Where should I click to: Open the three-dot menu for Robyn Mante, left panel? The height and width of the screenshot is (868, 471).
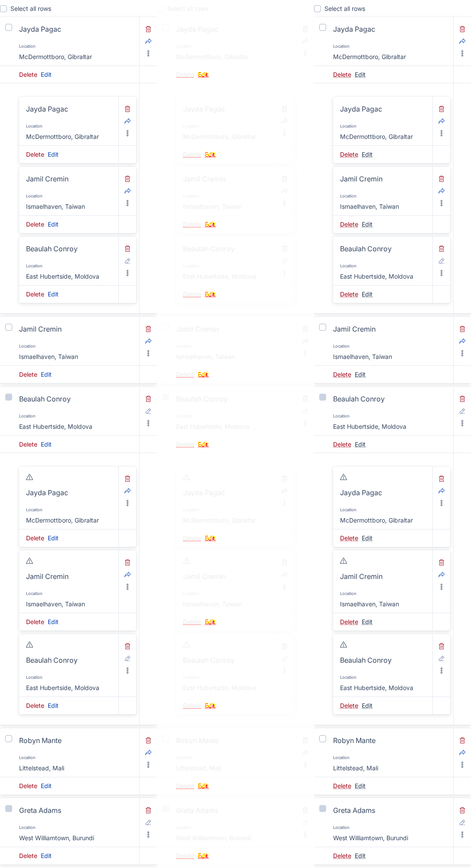(x=148, y=765)
